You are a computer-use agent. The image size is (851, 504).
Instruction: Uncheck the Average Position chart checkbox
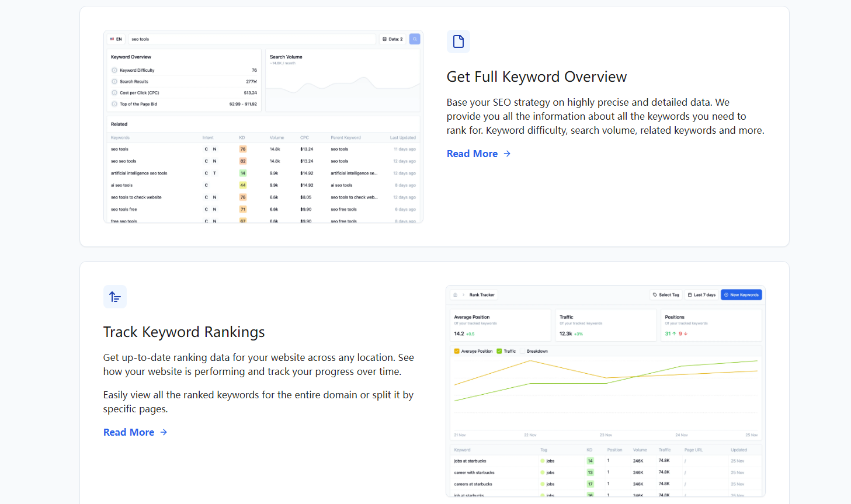pyautogui.click(x=457, y=351)
